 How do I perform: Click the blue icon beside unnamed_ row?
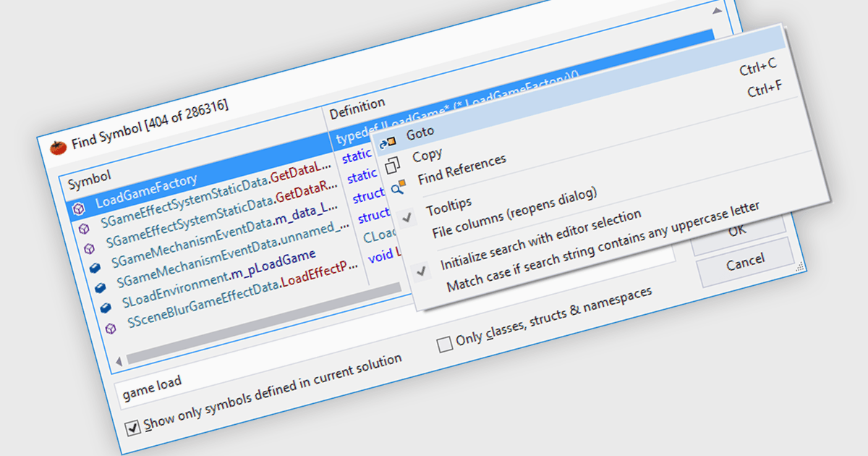(101, 288)
